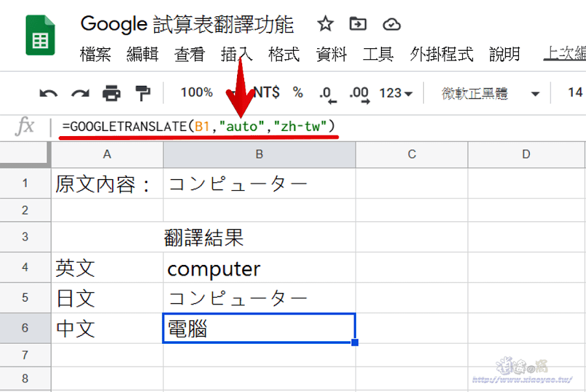Open the 外掛程式 menu

click(441, 54)
